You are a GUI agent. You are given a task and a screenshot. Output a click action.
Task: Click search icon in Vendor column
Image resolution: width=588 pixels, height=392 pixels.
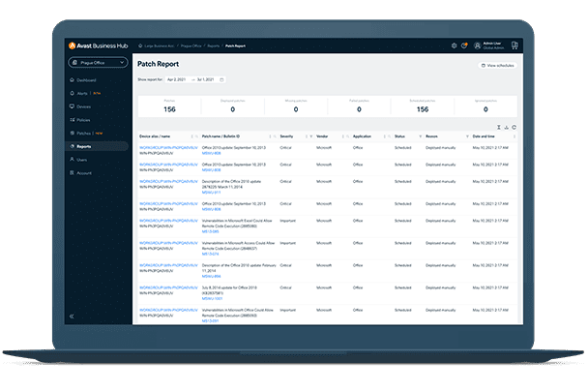coord(347,136)
